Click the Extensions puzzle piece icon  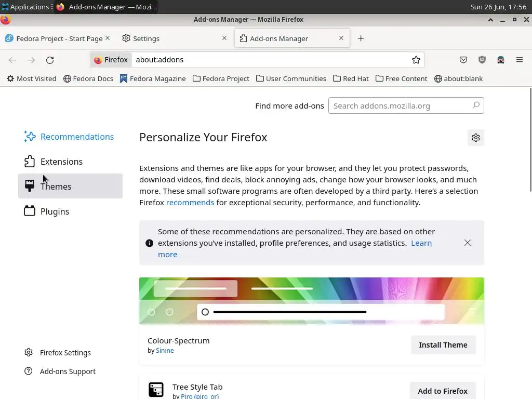tap(30, 161)
